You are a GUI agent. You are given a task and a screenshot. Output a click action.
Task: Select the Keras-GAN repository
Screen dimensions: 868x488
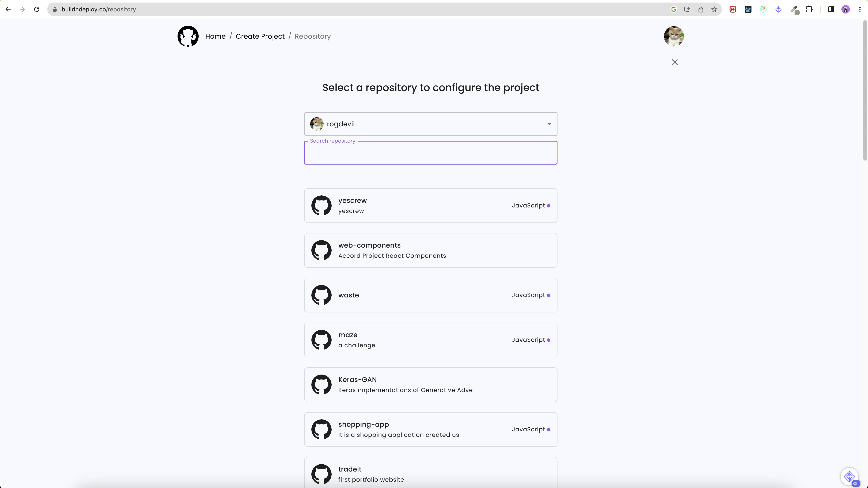(x=430, y=384)
